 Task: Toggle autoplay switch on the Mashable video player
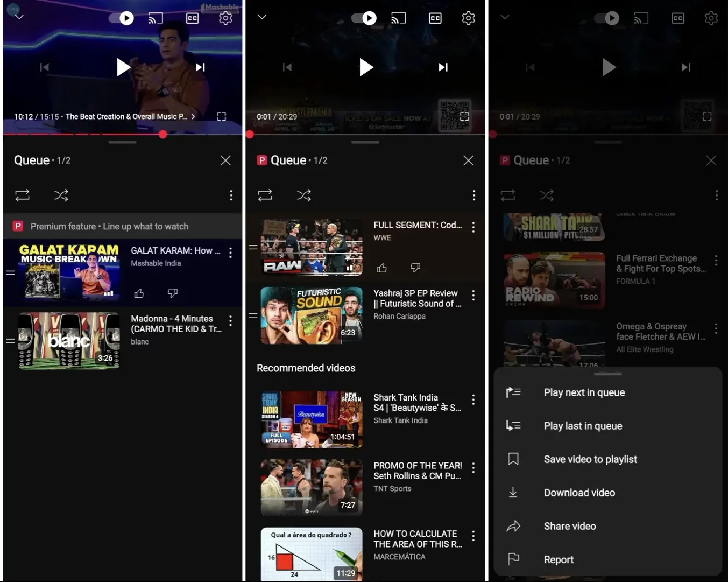122,18
